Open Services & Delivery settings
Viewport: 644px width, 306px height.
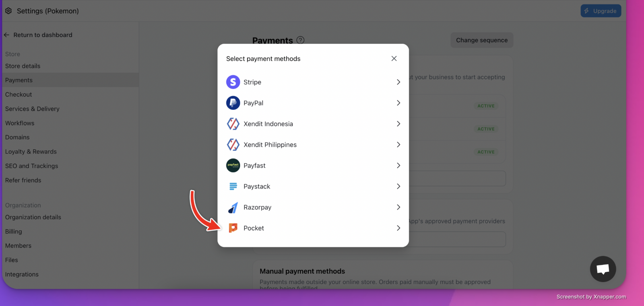pos(32,109)
